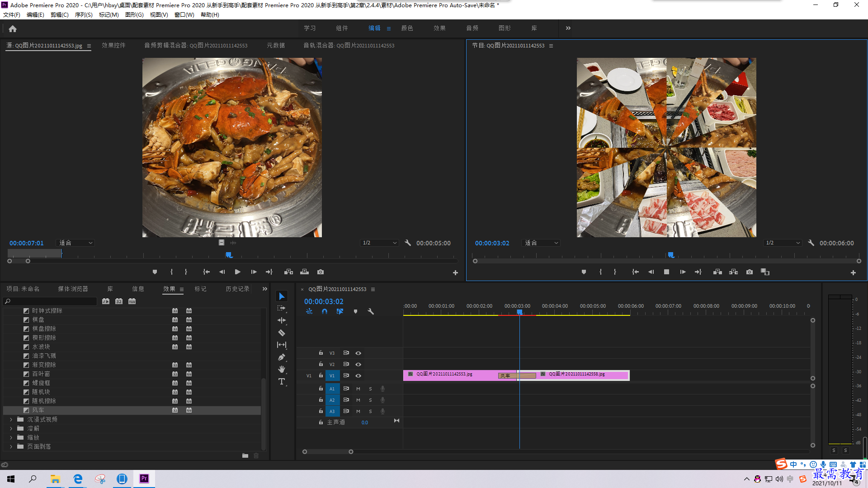Open program monitor playback resolution dropdown
This screenshot has height=488, width=868.
coord(782,243)
